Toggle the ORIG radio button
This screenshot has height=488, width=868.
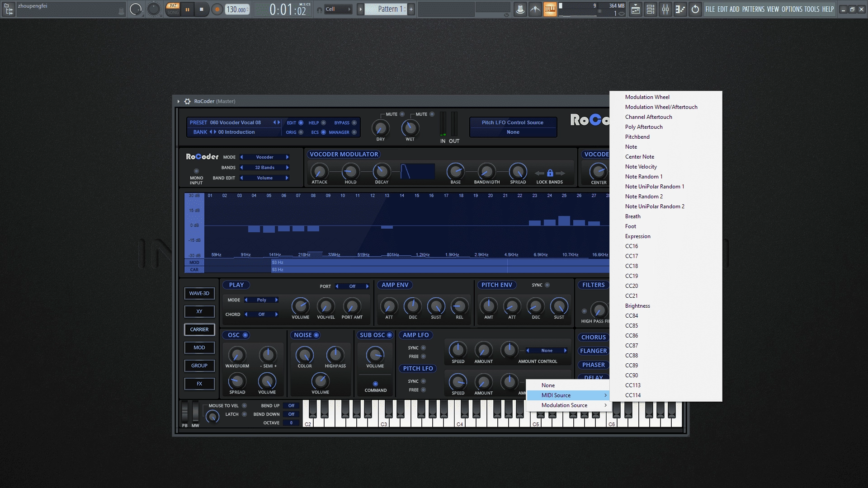point(301,132)
